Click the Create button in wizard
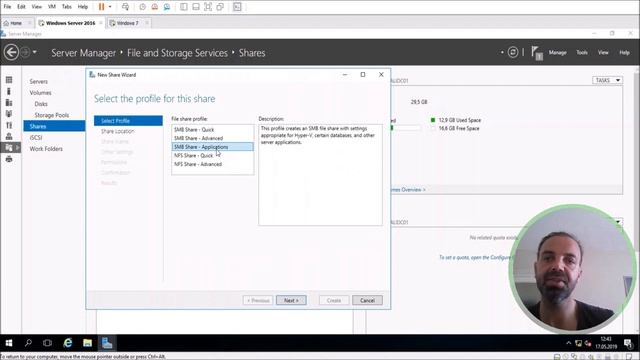 point(334,300)
